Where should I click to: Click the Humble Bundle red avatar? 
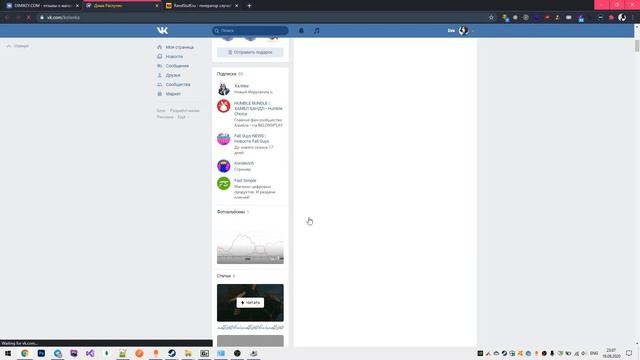point(223,106)
